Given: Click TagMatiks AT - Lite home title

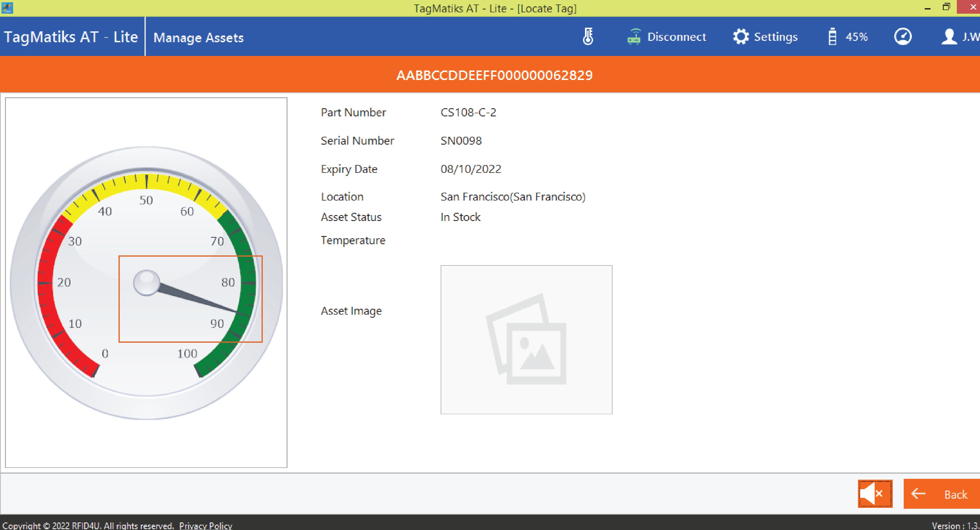Looking at the screenshot, I should pos(71,37).
